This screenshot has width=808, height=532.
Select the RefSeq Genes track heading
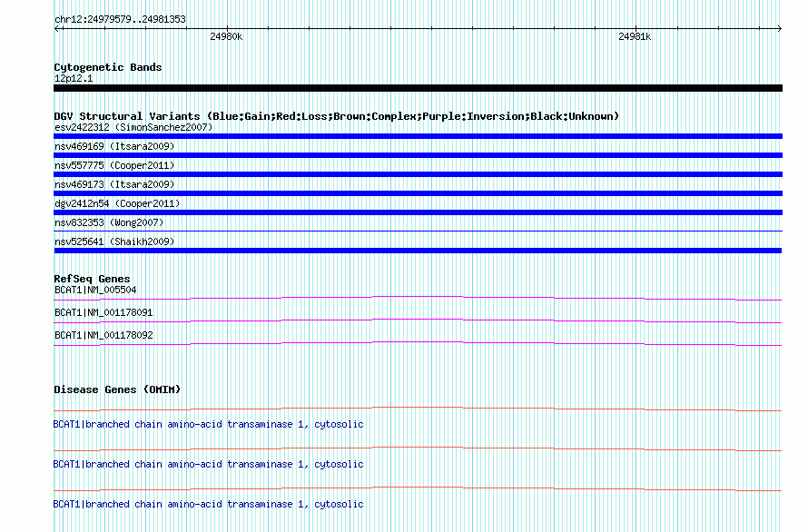[x=93, y=279]
